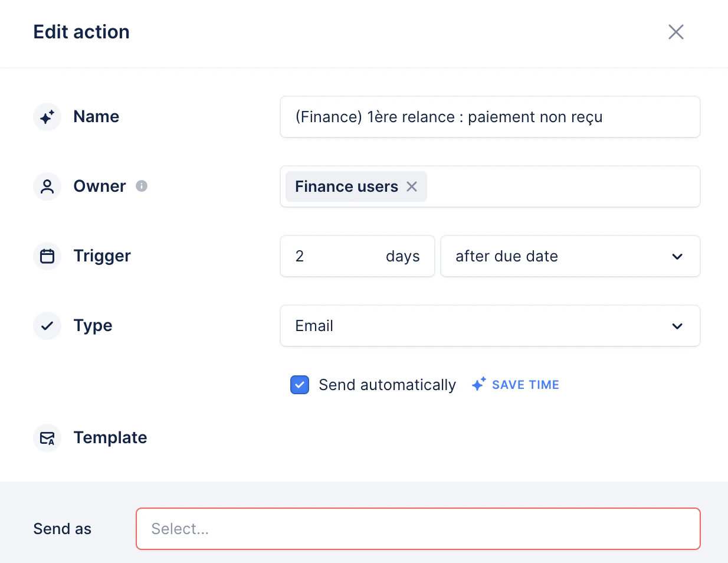Click the SAVE TIME link
728x563 pixels.
point(526,385)
